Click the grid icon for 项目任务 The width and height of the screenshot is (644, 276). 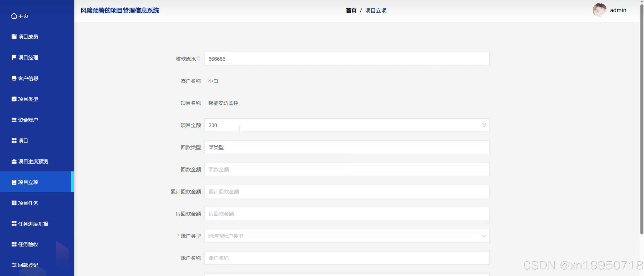click(14, 203)
